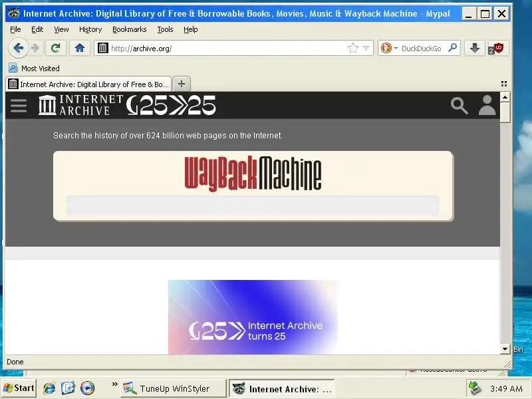Open the Help menu
The image size is (532, 399).
(190, 29)
